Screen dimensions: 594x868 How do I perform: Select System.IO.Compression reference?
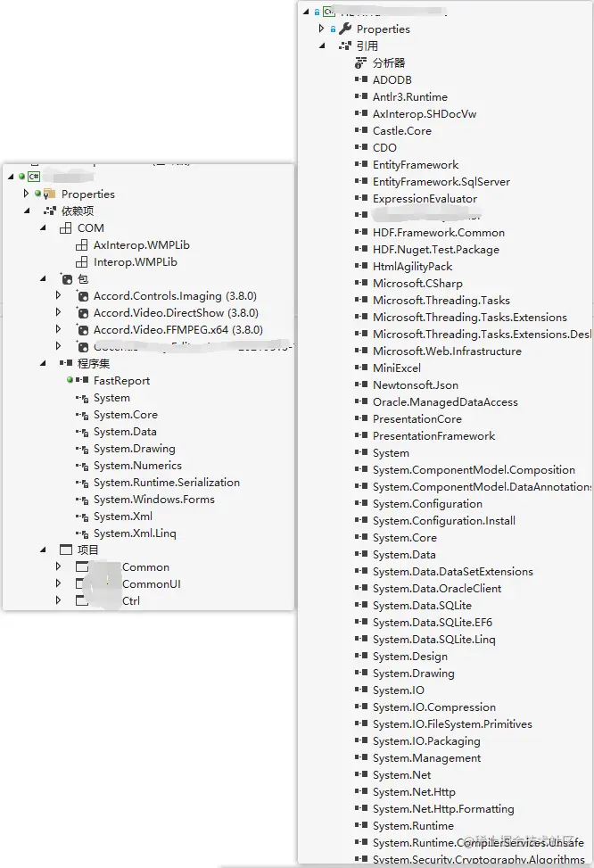(x=434, y=707)
